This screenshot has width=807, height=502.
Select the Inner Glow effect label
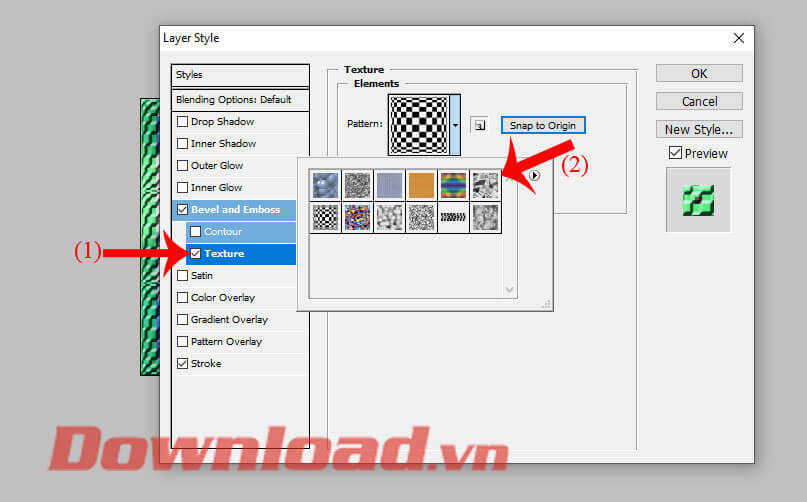point(216,187)
